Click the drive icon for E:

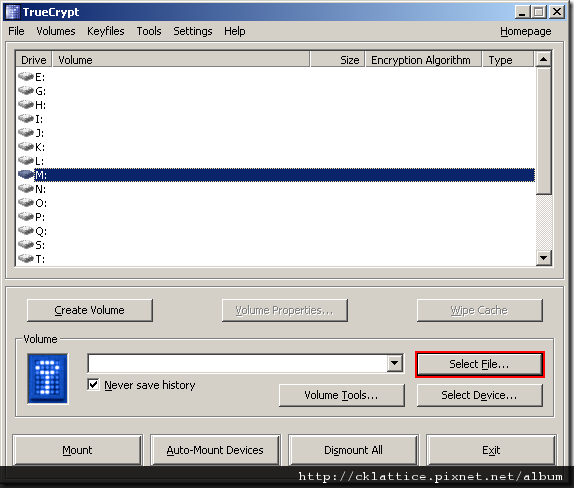26,77
